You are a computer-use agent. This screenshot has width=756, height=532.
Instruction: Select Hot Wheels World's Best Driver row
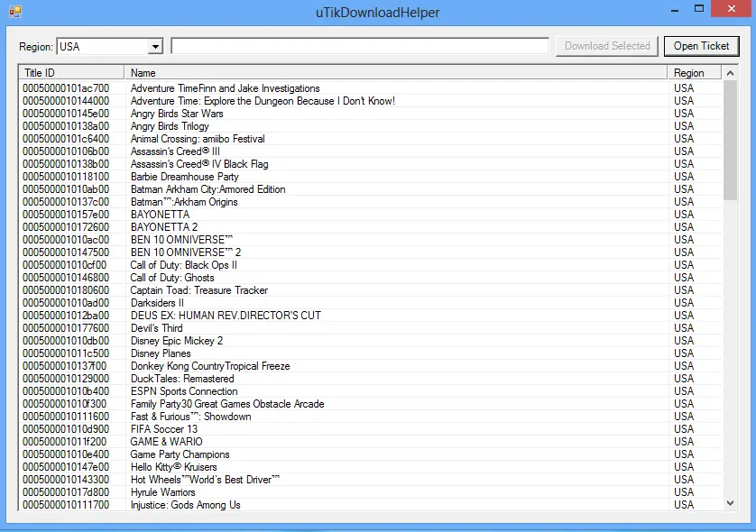tap(370, 480)
